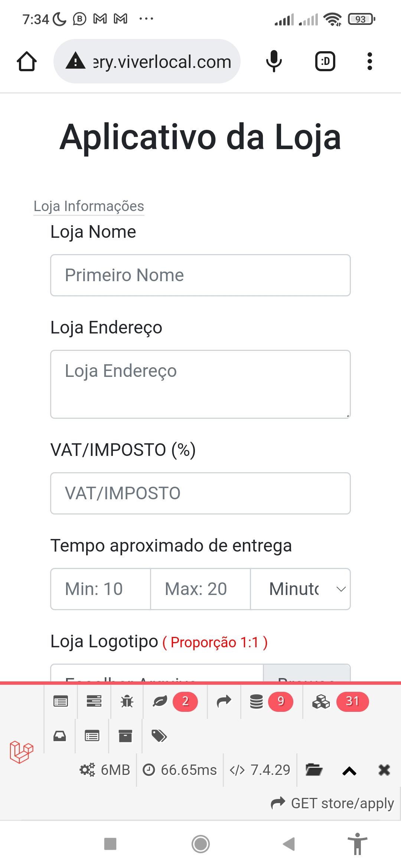401x868 pixels.
Task: Close the debugbar with the X
Action: 384,770
